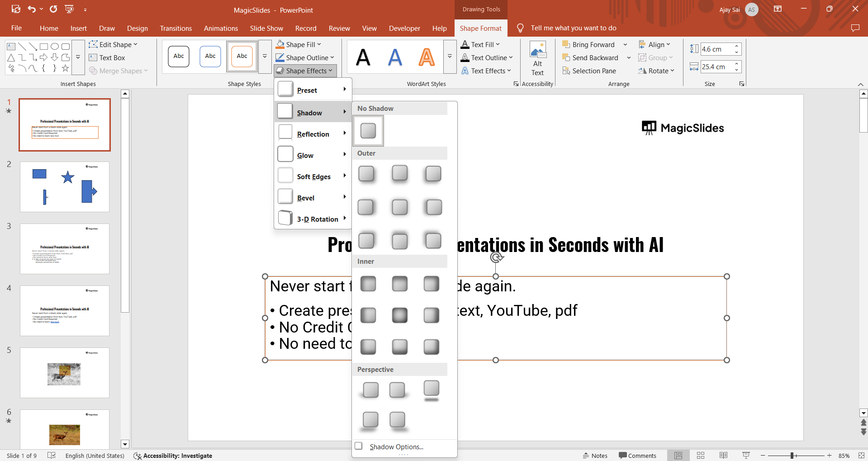Click the shape height input field

(716, 49)
